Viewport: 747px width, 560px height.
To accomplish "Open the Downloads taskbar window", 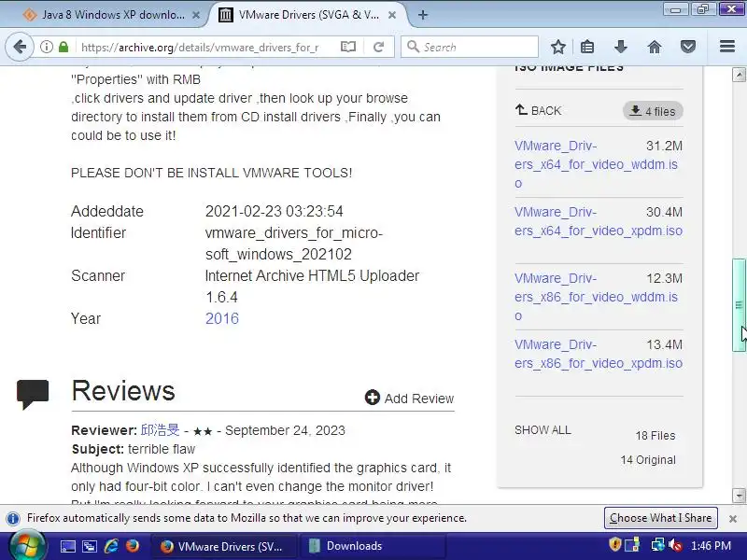I will [x=372, y=546].
